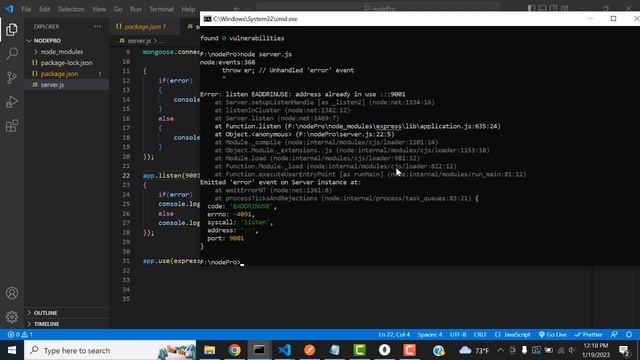Click Prettier in the status bar
This screenshot has width=640, height=360.
pos(589,334)
